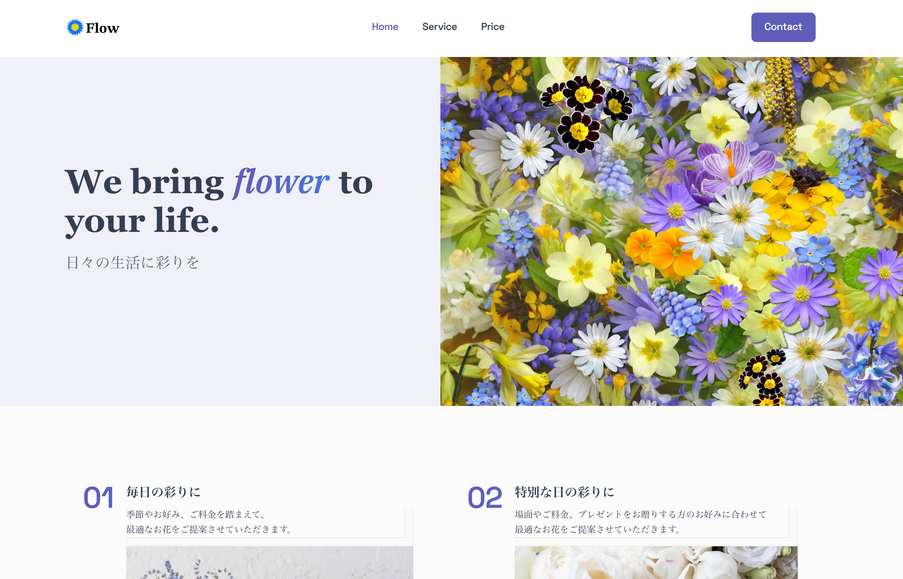Open the Price nav link
Screen dimensions: 903x579
click(492, 27)
